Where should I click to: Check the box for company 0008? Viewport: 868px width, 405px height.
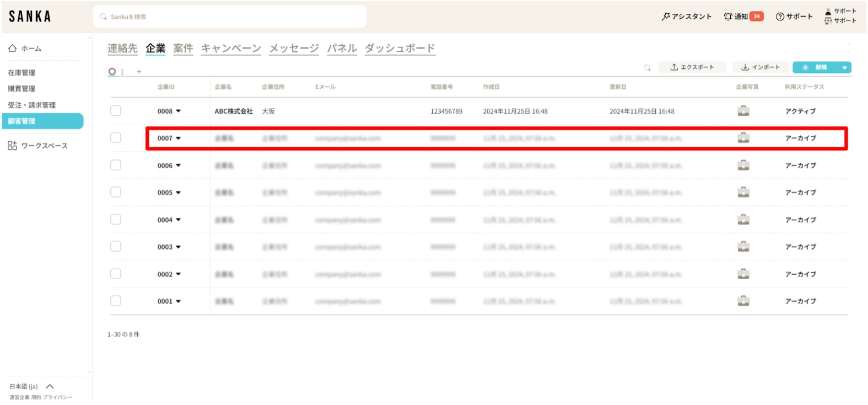(x=116, y=111)
